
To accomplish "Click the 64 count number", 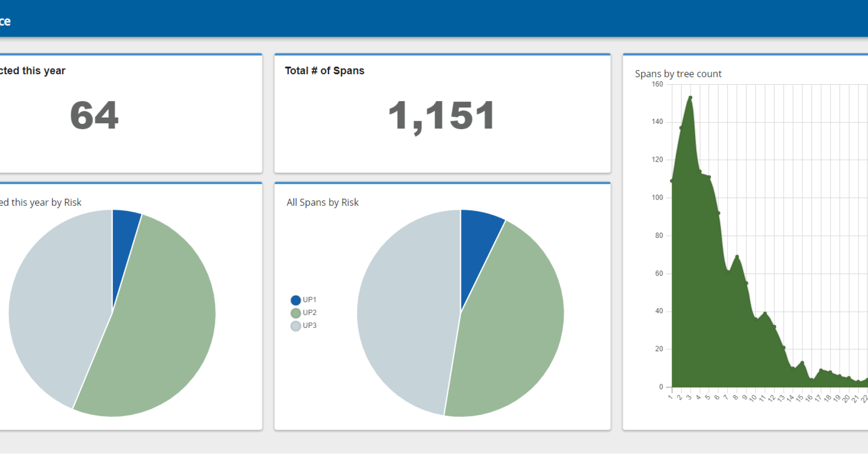I will [x=94, y=116].
